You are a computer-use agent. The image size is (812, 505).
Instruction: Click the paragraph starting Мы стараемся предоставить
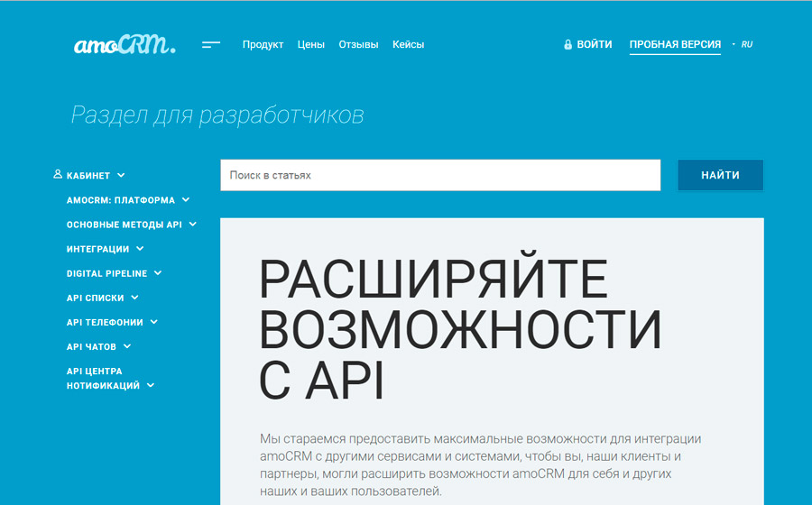(x=481, y=464)
